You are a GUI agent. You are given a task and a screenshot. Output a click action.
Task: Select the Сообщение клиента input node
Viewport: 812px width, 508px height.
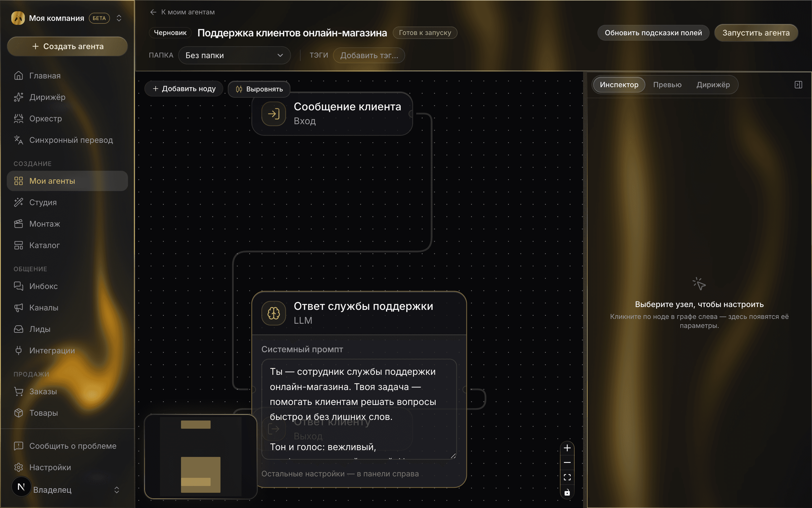[x=332, y=113]
